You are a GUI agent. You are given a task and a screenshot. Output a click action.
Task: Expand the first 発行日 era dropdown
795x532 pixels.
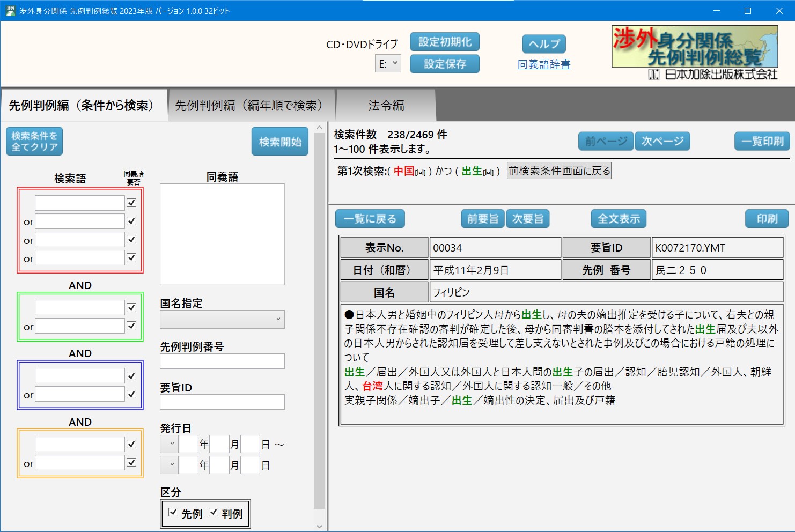[x=169, y=444]
